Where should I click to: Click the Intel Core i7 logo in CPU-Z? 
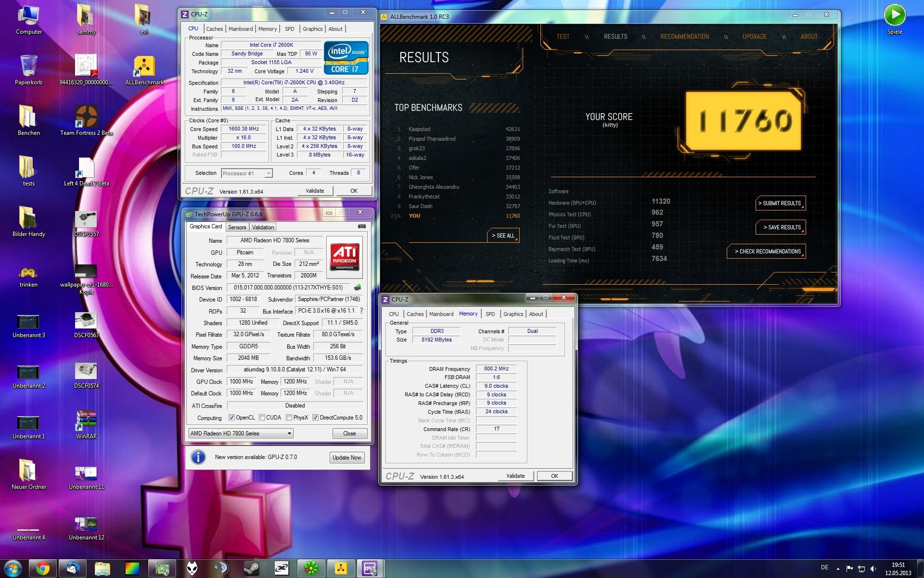point(346,58)
